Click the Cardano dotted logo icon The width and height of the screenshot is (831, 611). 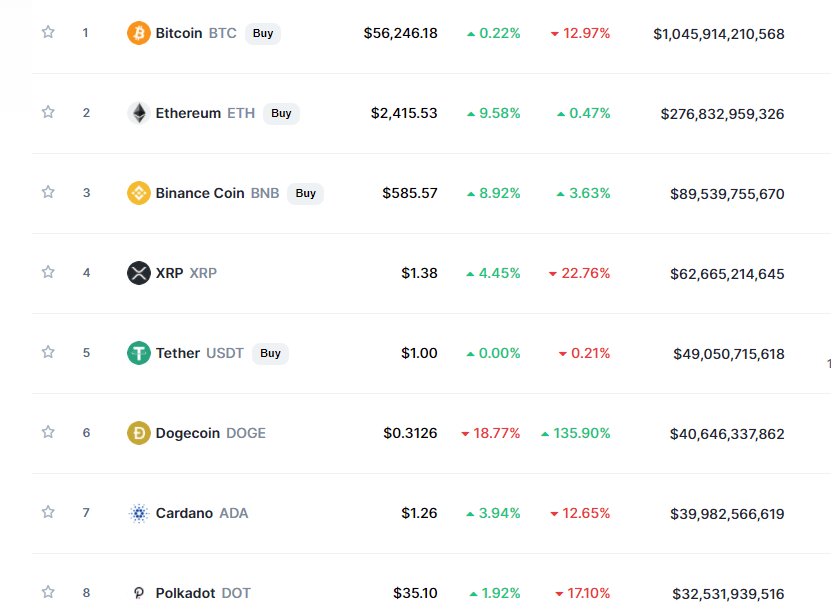pos(139,513)
